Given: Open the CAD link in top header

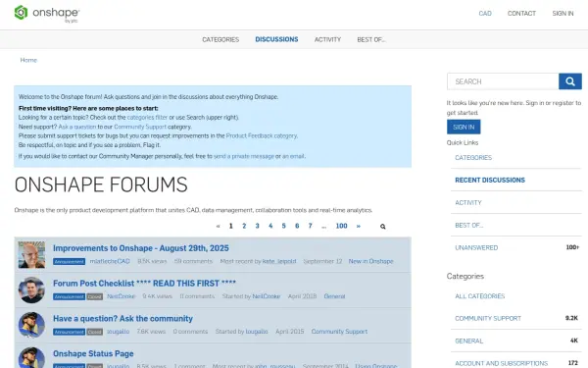Looking at the screenshot, I should [x=485, y=14].
